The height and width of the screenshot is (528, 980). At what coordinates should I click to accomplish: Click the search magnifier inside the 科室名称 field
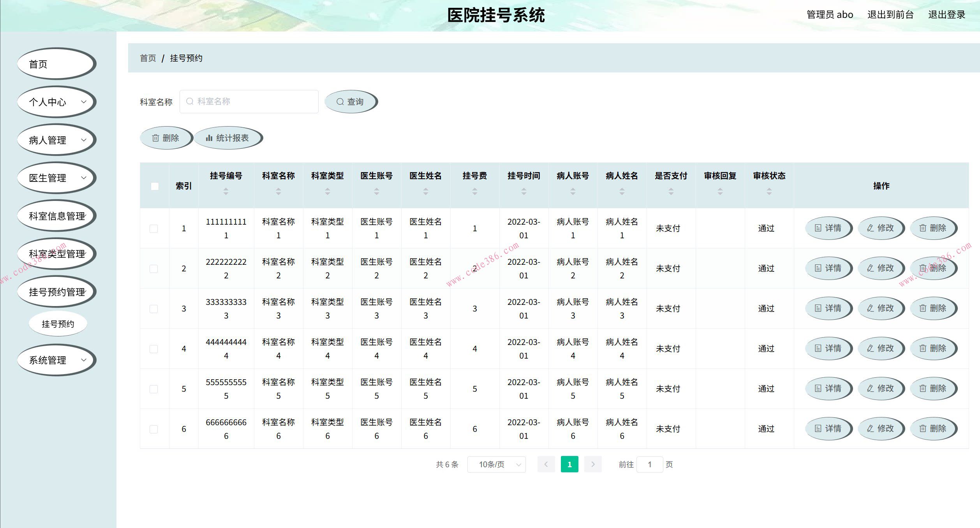190,101
